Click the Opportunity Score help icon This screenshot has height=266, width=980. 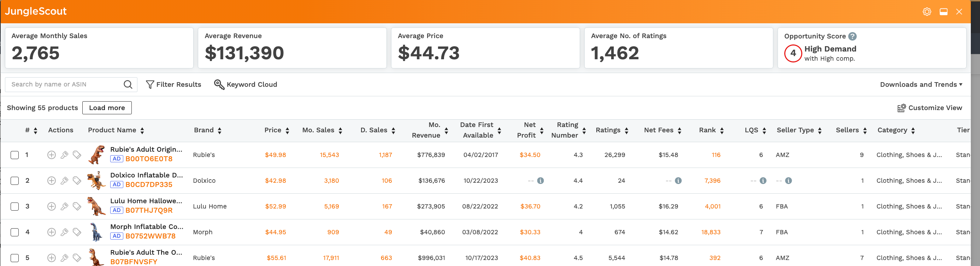852,36
